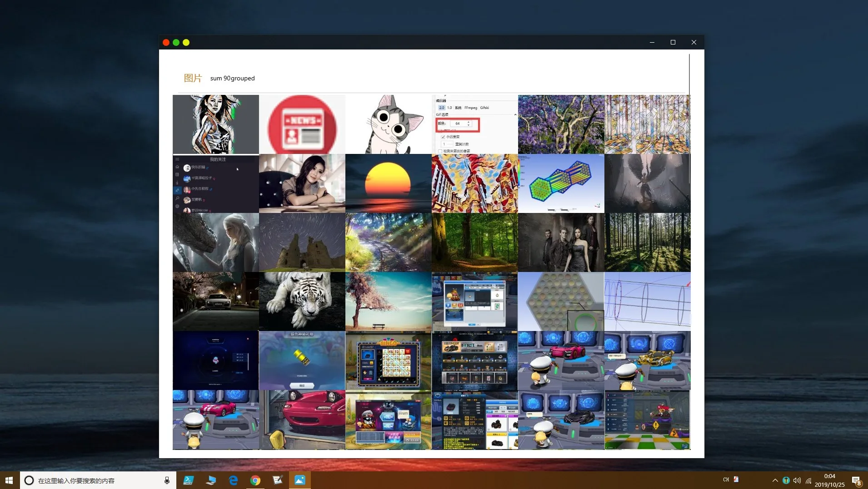Maximize the gallery window
The image size is (868, 489).
point(673,42)
